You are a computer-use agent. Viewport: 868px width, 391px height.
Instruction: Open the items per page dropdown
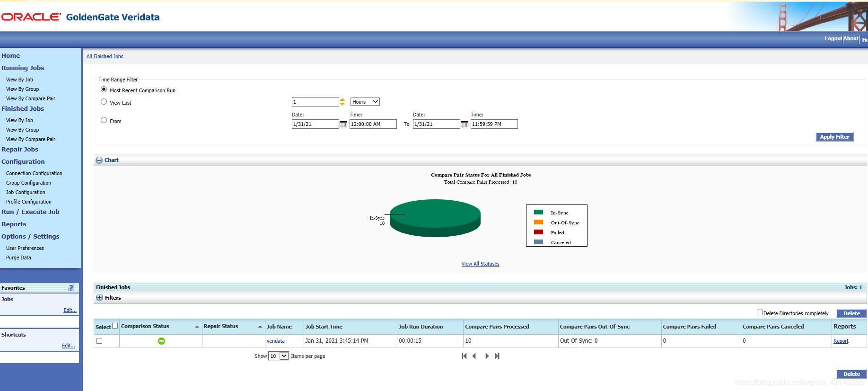click(279, 356)
